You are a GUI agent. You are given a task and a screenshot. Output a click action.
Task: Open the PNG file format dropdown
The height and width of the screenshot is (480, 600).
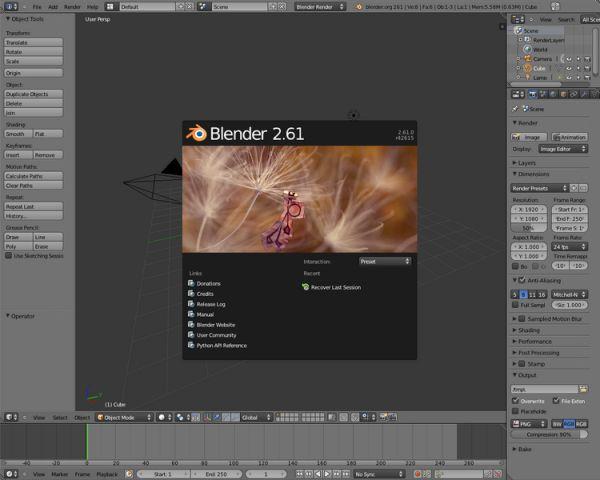coord(529,424)
